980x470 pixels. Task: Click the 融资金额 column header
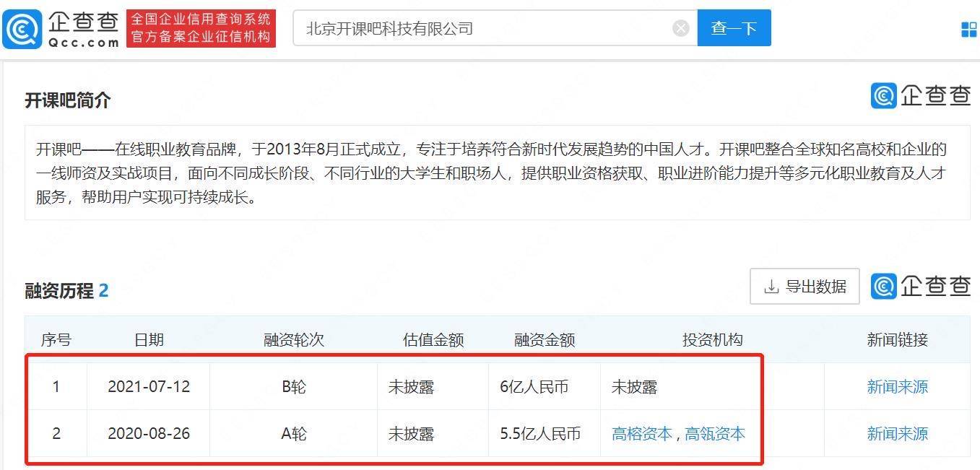pyautogui.click(x=545, y=340)
